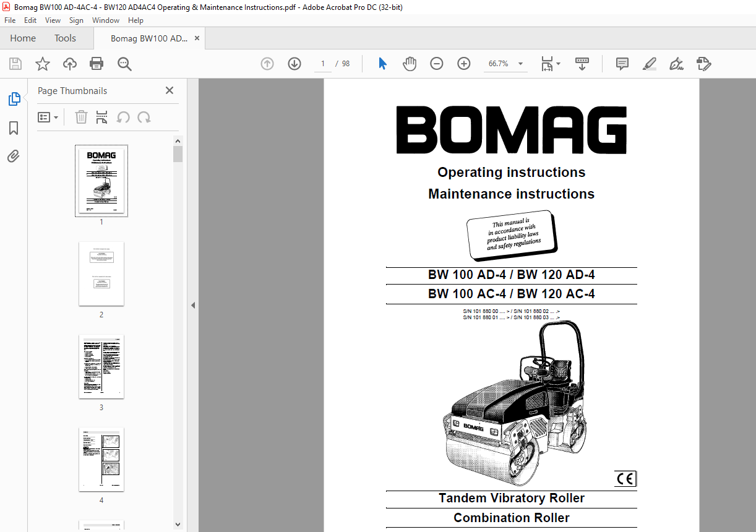Switch to the Tools tab
756x532 pixels.
[65, 38]
